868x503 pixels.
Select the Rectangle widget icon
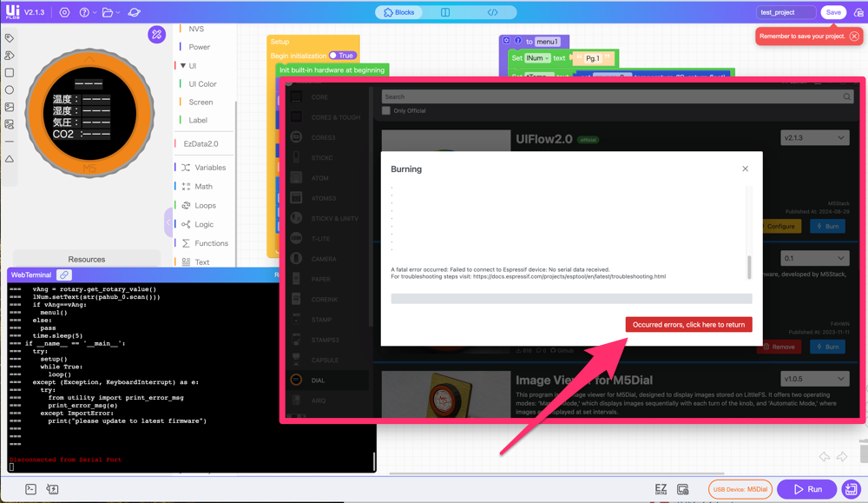tap(10, 73)
